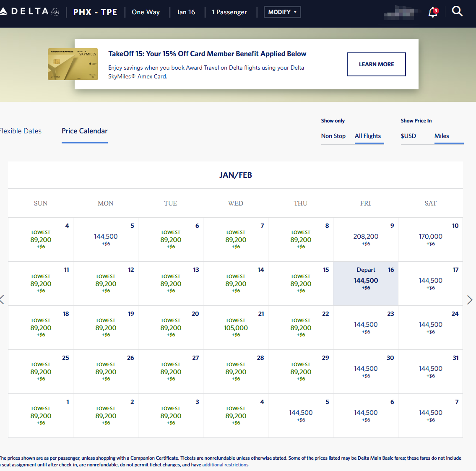
Task: Choose January 27 lowest fare
Action: [171, 372]
